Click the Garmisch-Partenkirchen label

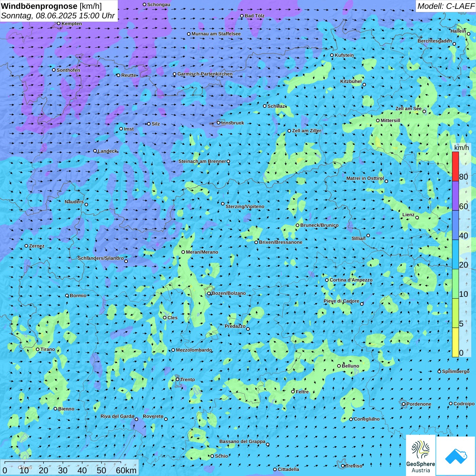pos(205,74)
